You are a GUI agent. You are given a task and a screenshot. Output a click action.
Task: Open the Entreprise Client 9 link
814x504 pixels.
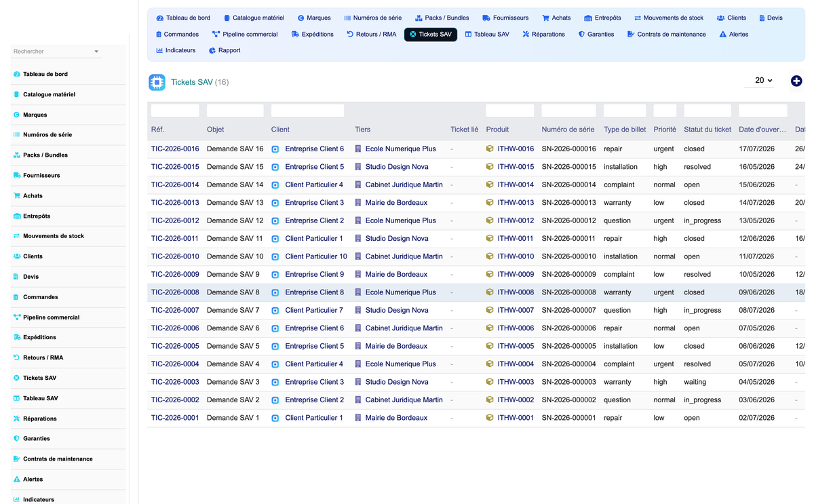pyautogui.click(x=314, y=274)
